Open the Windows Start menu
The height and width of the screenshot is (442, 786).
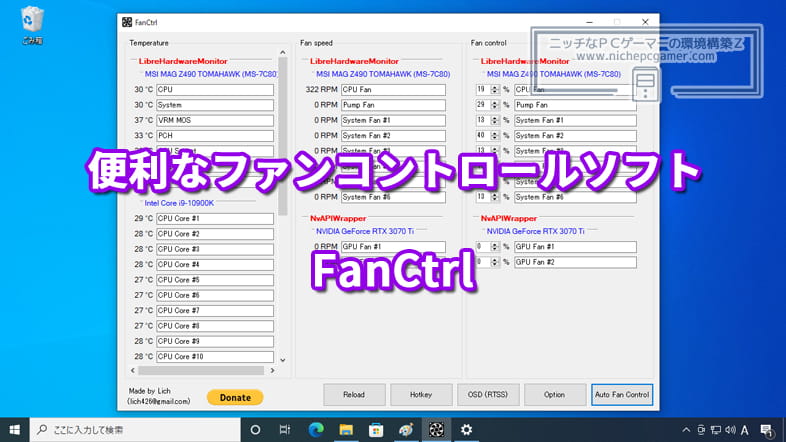(x=15, y=429)
